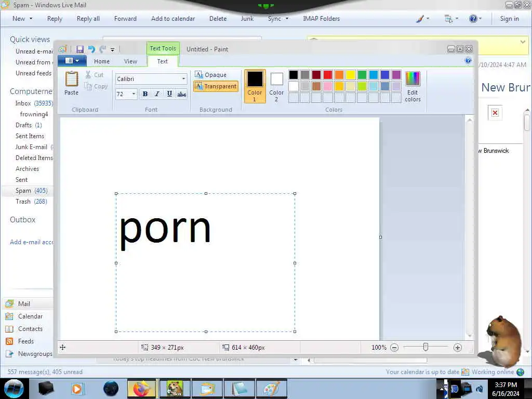Mark message as Junk in Live Mail
The height and width of the screenshot is (399, 532).
[247, 19]
